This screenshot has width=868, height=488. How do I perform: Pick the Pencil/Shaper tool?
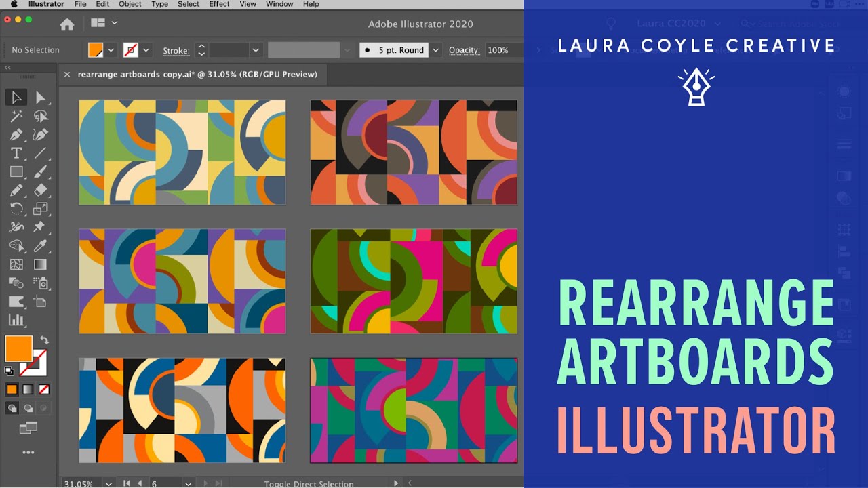(x=16, y=190)
